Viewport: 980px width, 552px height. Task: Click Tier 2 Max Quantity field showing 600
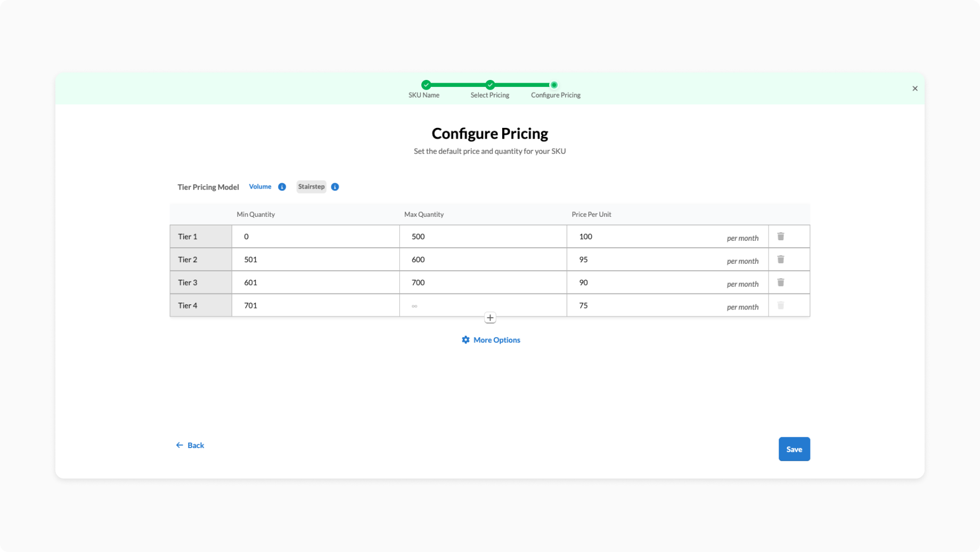point(483,259)
